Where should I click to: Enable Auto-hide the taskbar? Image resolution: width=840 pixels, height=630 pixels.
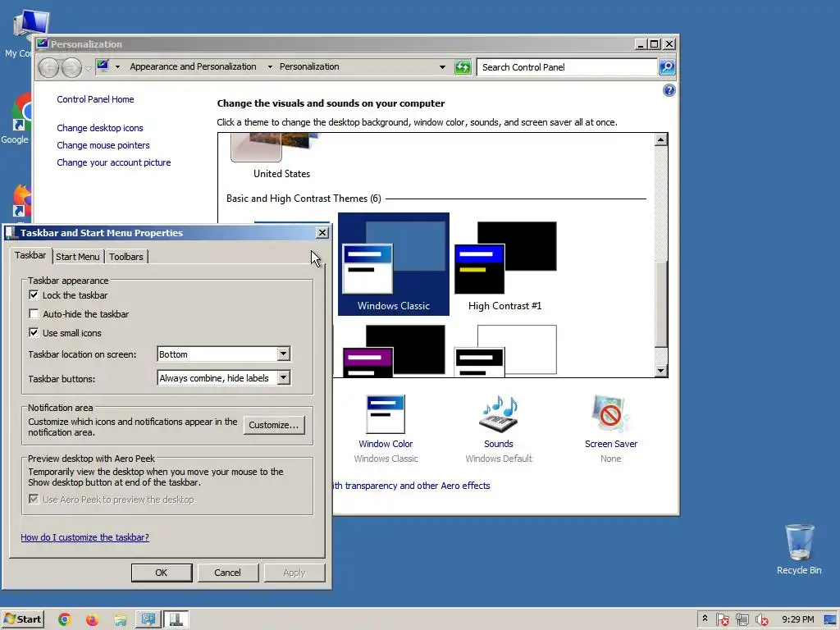34,314
